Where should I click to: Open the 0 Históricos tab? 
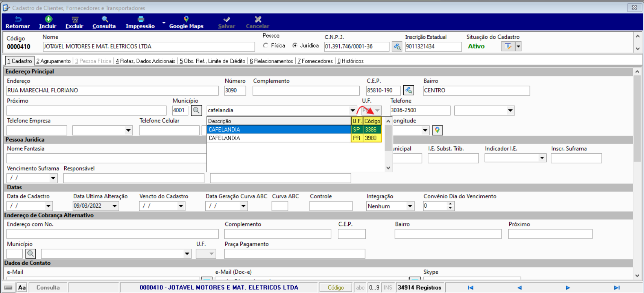click(351, 61)
